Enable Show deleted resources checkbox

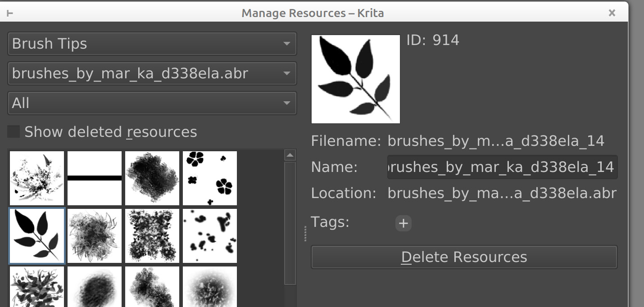pyautogui.click(x=14, y=132)
